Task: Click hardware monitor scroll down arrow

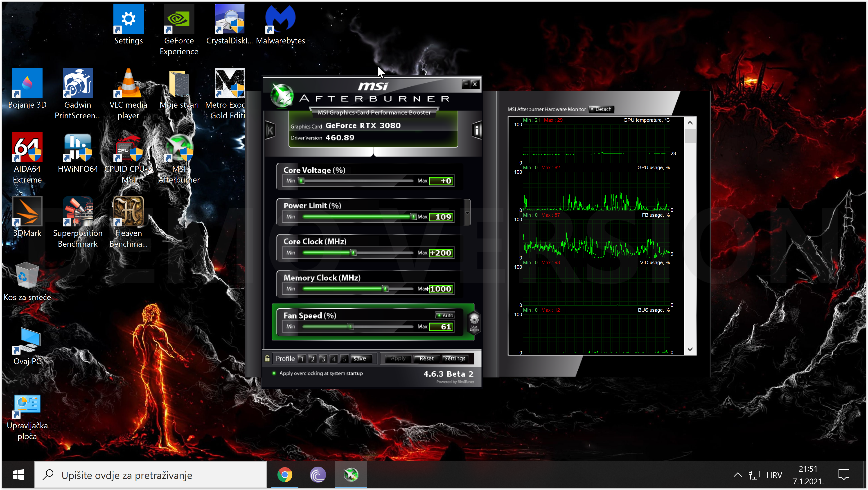Action: pyautogui.click(x=690, y=349)
